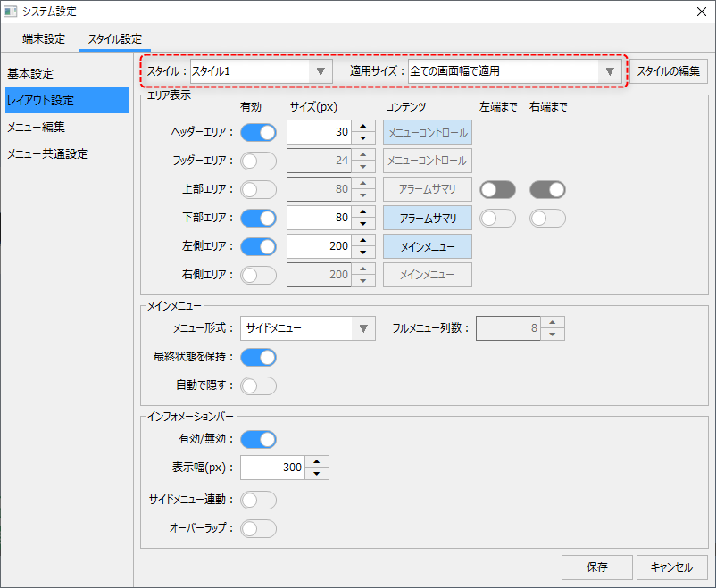Decrease information bar display width
The height and width of the screenshot is (588, 716).
(x=318, y=473)
